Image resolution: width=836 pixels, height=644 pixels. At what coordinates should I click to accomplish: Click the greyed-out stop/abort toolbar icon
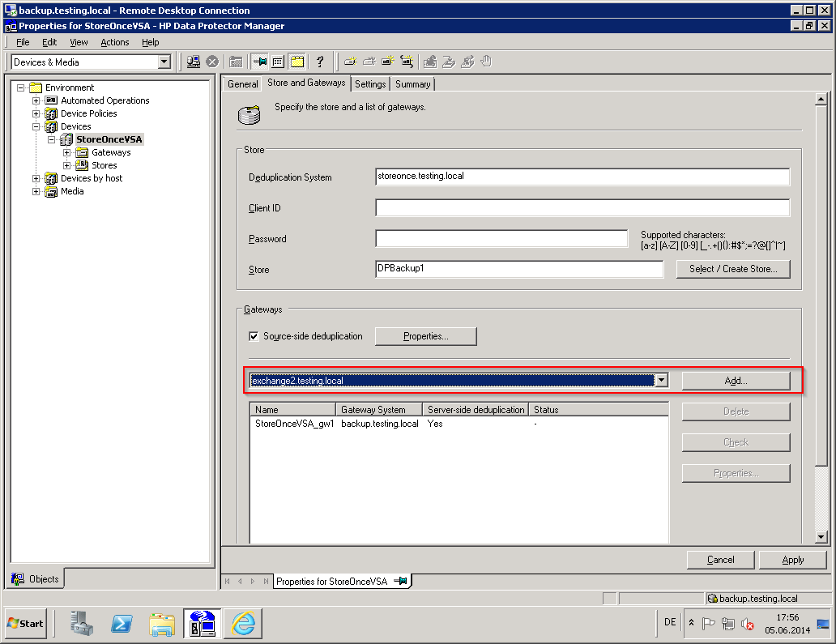tap(212, 62)
